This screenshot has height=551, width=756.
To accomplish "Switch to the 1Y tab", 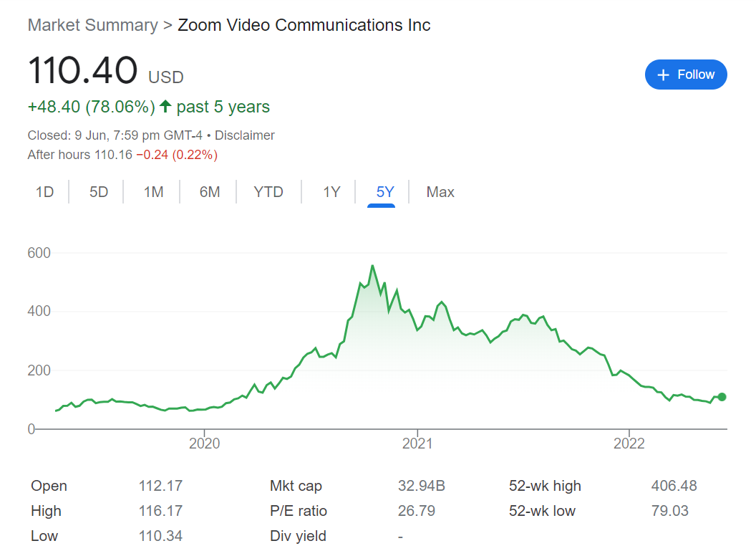I will tap(331, 192).
